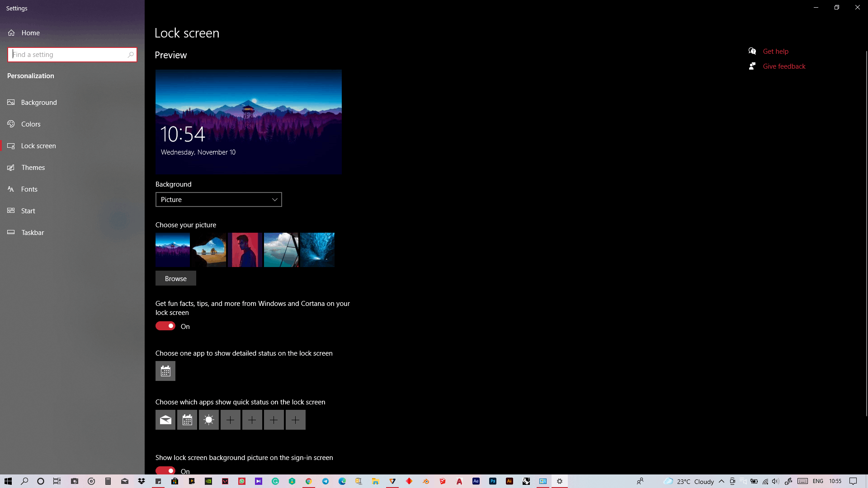Open the Themes settings page
This screenshot has height=488, width=868.
coord(33,168)
